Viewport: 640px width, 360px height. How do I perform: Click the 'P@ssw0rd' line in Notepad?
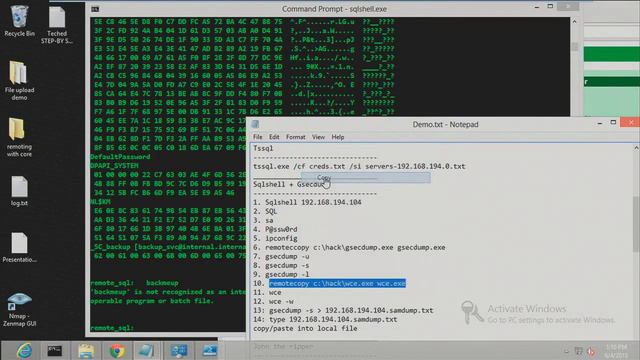click(x=275, y=229)
